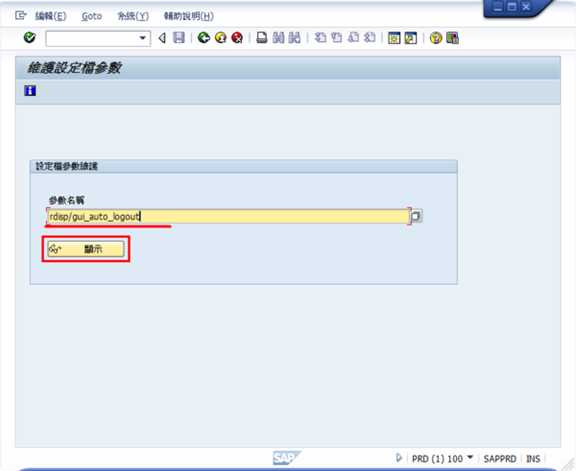This screenshot has width=576, height=471.
Task: Click the 顯示 display button
Action: 86,249
